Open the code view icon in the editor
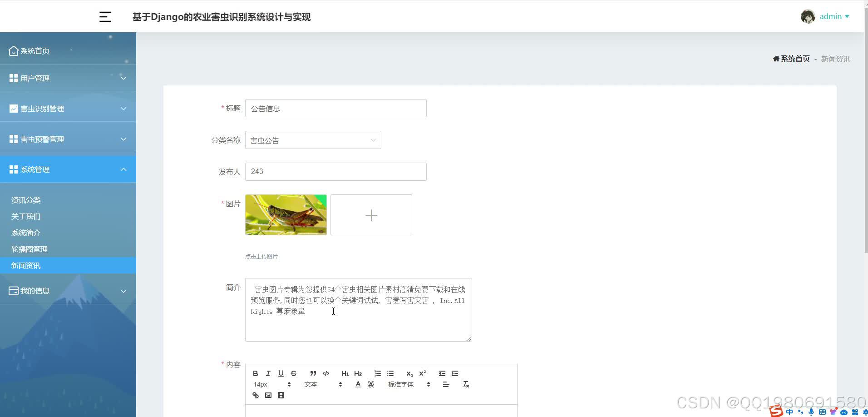868x417 pixels. 326,373
